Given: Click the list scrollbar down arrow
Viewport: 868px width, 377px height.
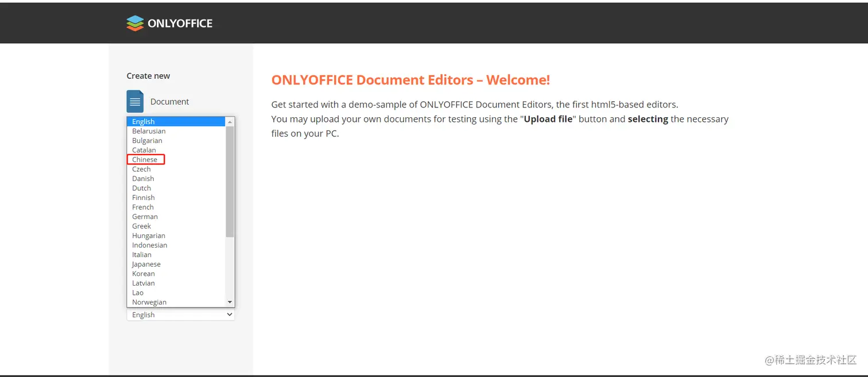Looking at the screenshot, I should pos(230,302).
